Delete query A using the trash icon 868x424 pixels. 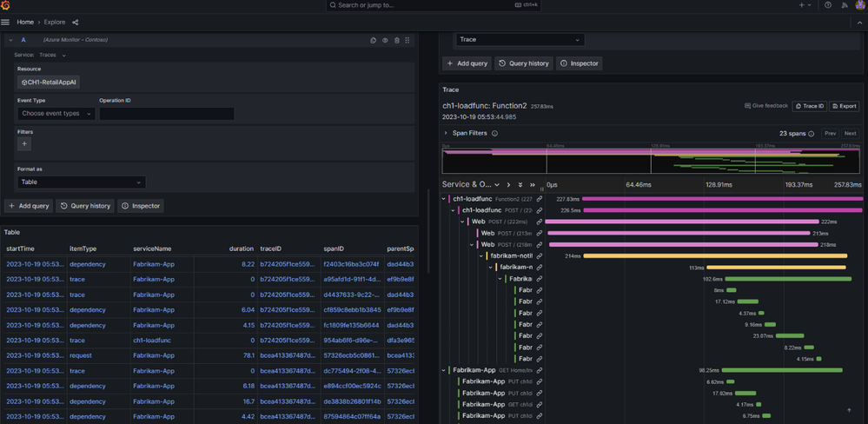point(397,40)
